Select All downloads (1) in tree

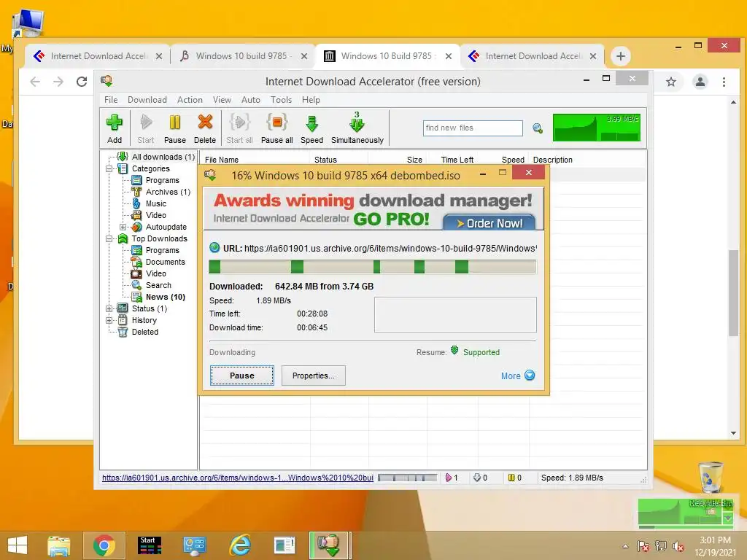coord(163,157)
